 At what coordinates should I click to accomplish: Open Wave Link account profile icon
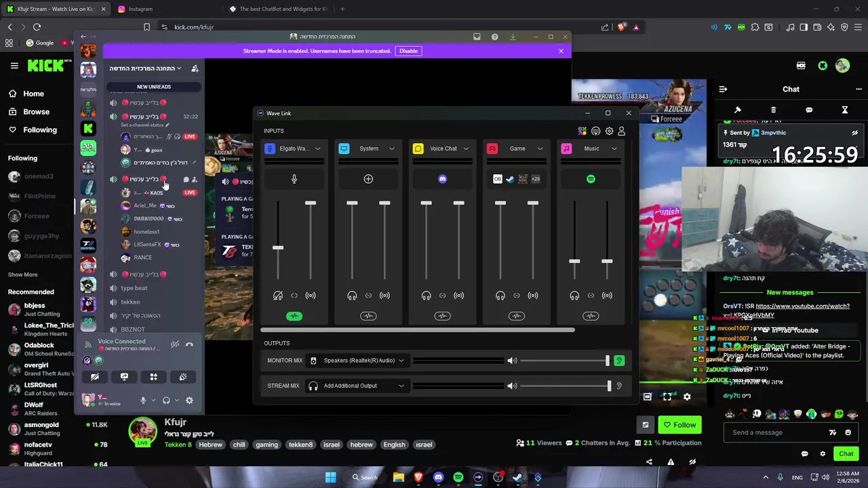621,131
